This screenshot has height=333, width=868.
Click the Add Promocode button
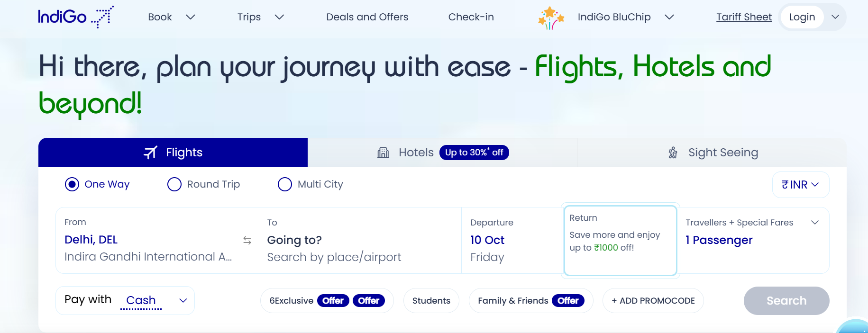tap(653, 301)
